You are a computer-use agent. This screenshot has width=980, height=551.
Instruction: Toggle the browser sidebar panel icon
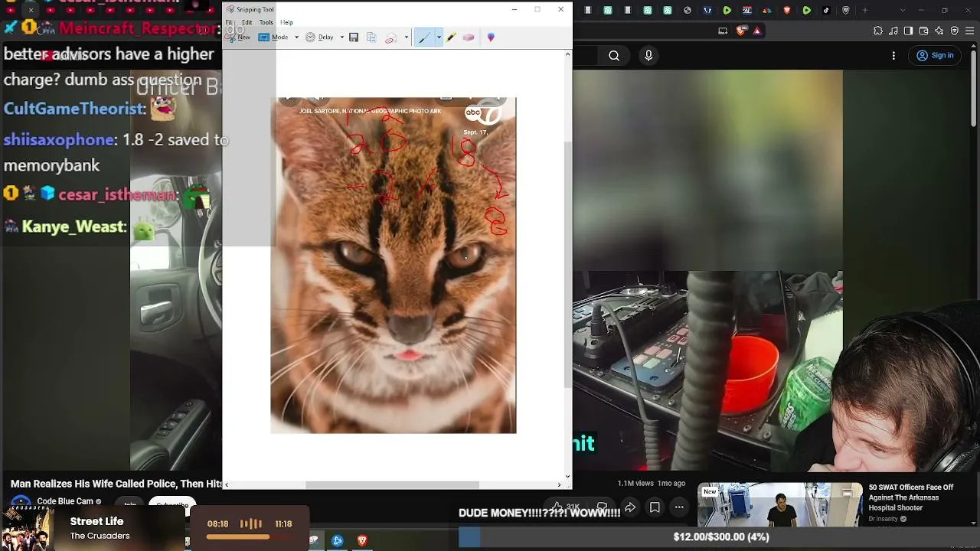click(908, 31)
